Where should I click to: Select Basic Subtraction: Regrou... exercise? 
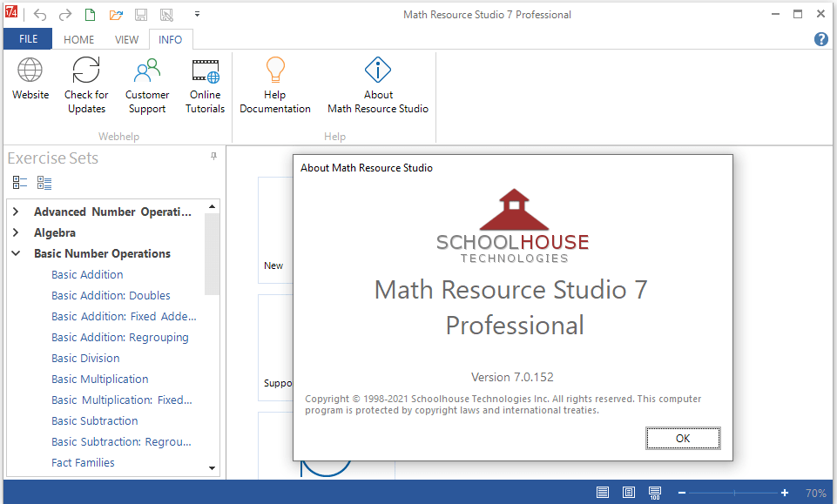(121, 441)
